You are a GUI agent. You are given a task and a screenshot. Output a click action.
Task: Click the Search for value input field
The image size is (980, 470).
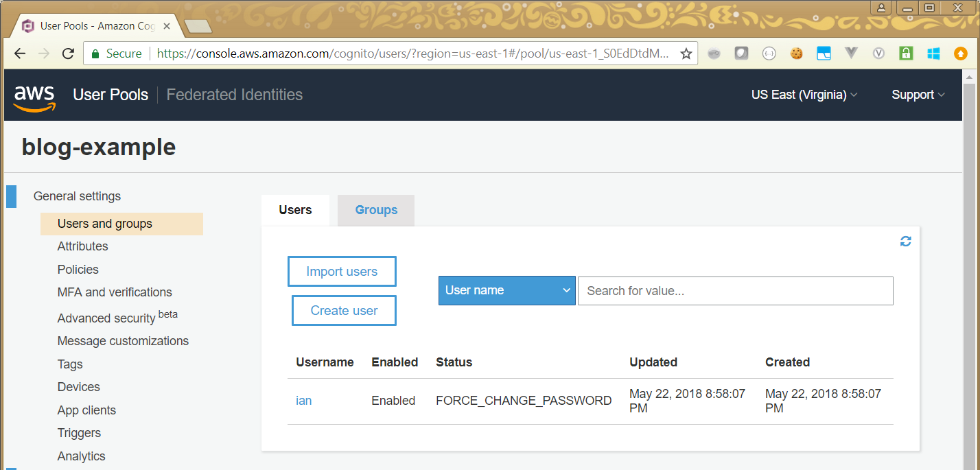point(735,291)
